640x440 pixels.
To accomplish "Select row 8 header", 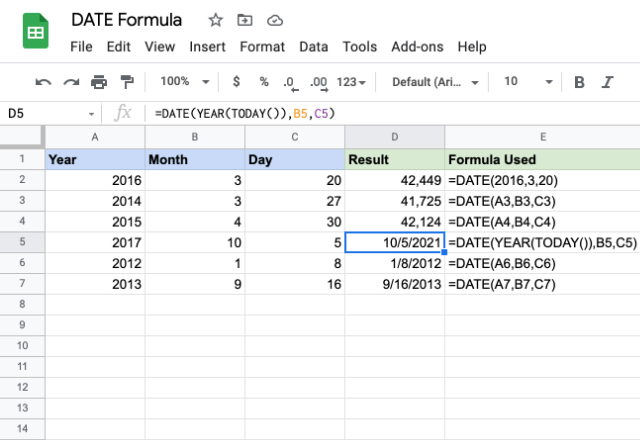I will pos(22,304).
